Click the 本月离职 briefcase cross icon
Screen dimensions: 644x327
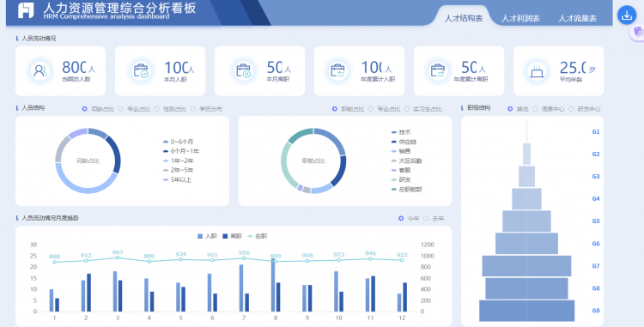[243, 71]
